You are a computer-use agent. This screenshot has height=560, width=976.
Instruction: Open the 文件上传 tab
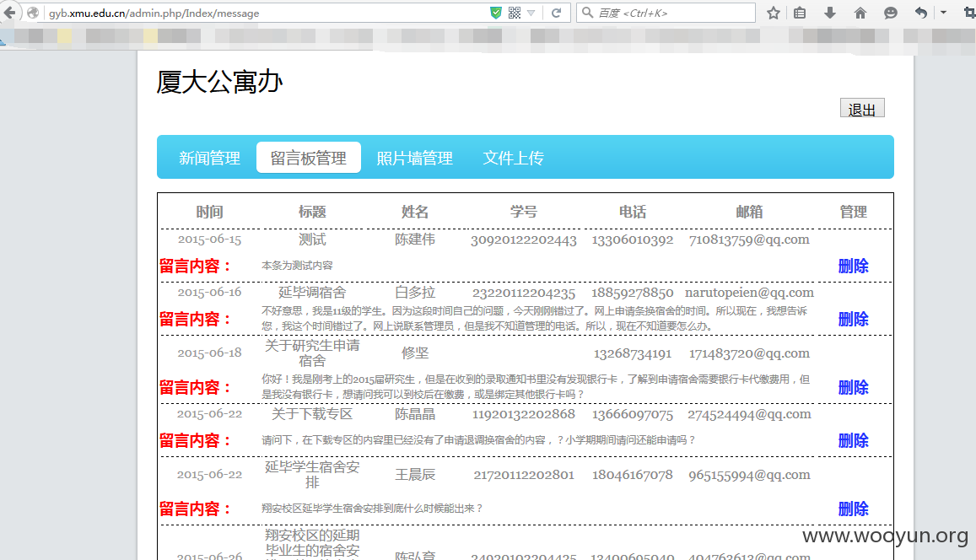tap(514, 158)
